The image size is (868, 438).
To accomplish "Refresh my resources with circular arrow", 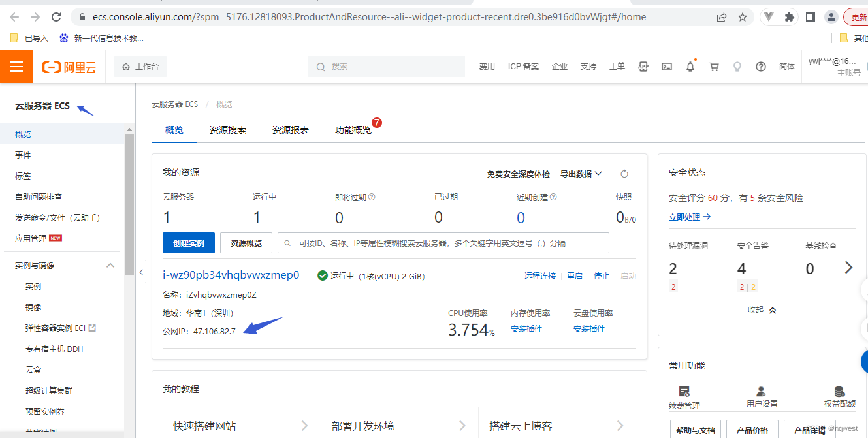I will (624, 174).
